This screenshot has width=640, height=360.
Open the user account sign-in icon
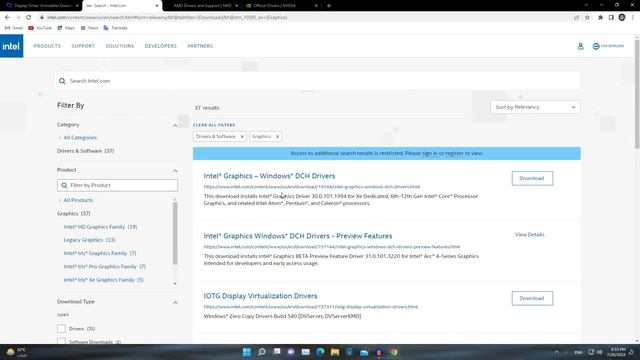tap(580, 46)
